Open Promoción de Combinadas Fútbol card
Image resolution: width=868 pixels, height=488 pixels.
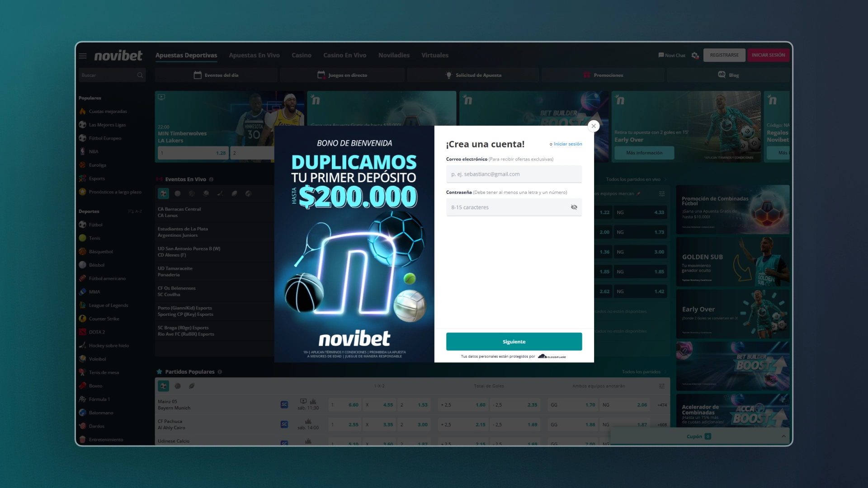pos(733,209)
